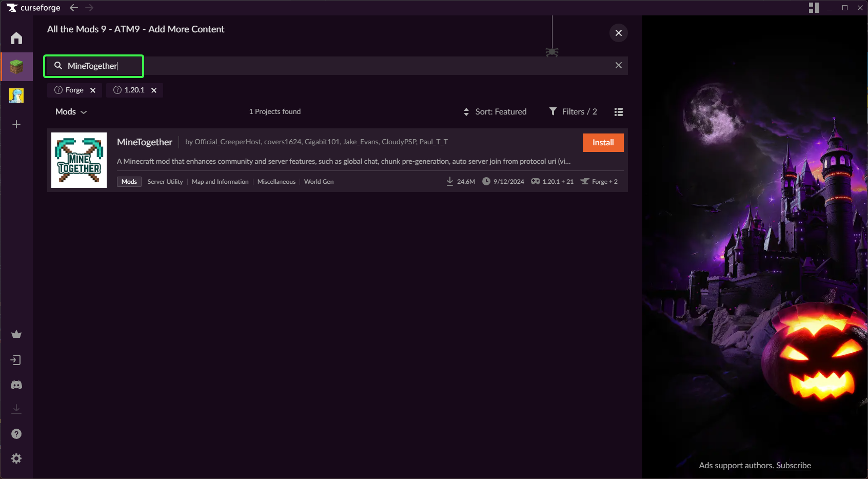Click the 1.20.1 + 21 game versions
Screen dimensions: 868x479
(553, 182)
